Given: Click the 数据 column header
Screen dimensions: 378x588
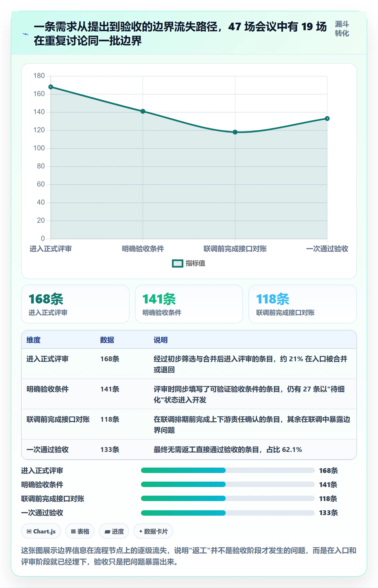Looking at the screenshot, I should tap(107, 340).
